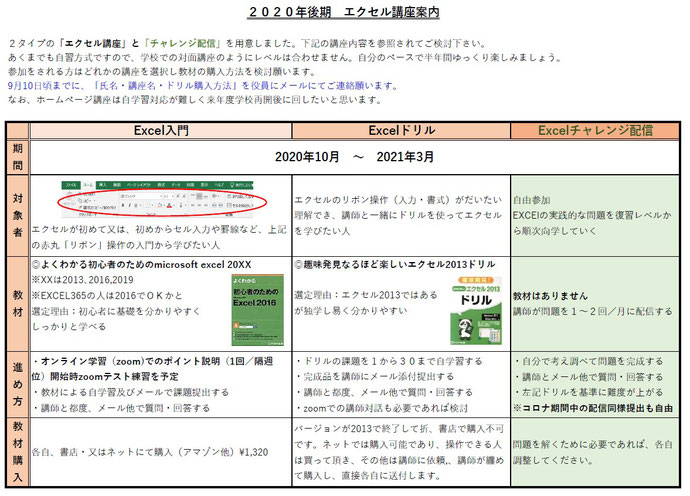Click the Excelチャレンジ配信 column header
This screenshot has height=496, width=690.
click(595, 131)
